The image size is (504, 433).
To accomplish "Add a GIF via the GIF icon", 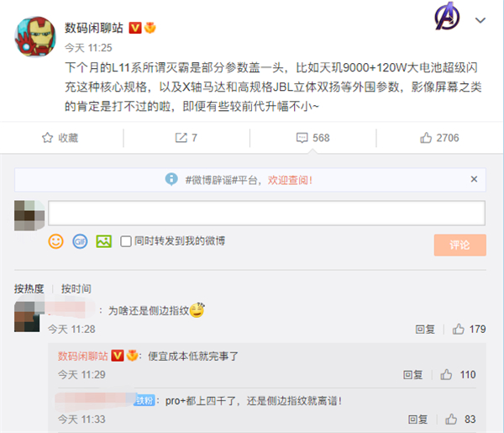I will (x=80, y=241).
